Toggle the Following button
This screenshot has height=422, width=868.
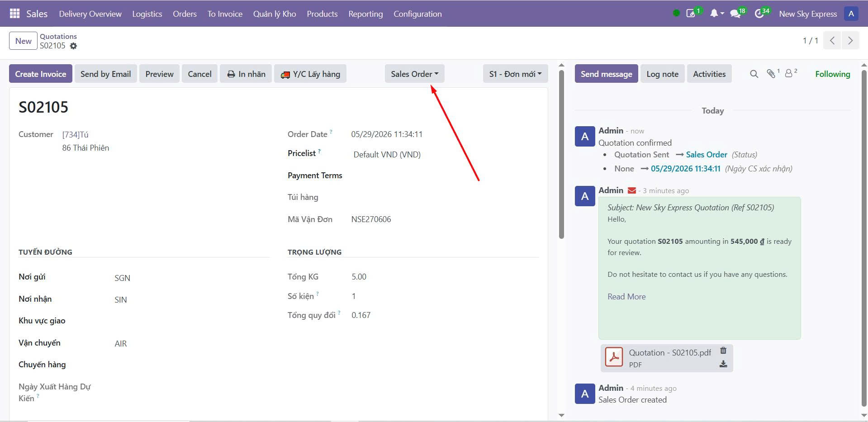pyautogui.click(x=832, y=74)
